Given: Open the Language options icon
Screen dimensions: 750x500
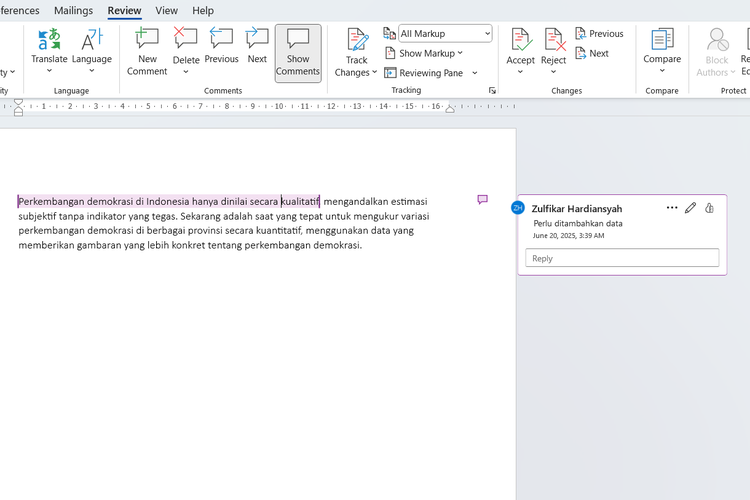Looking at the screenshot, I should [92, 39].
